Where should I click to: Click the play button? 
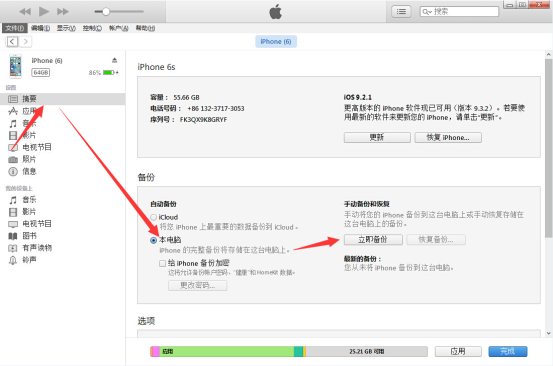(44, 12)
